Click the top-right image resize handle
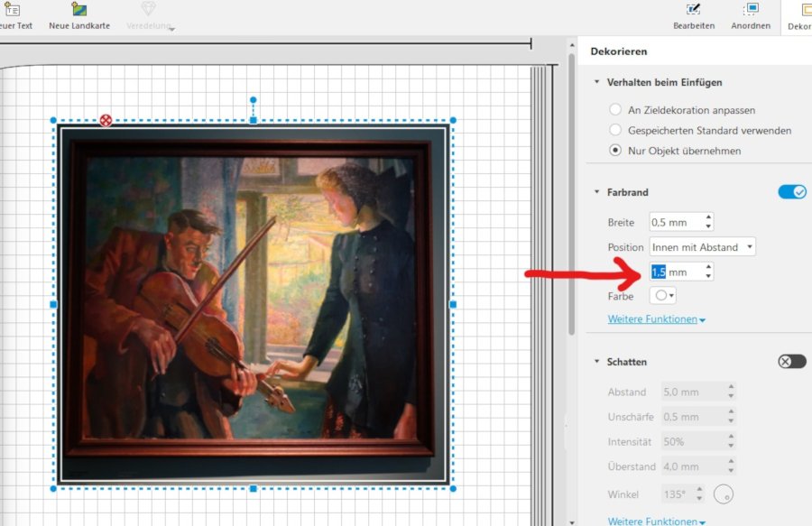The image size is (812, 526). click(x=453, y=120)
